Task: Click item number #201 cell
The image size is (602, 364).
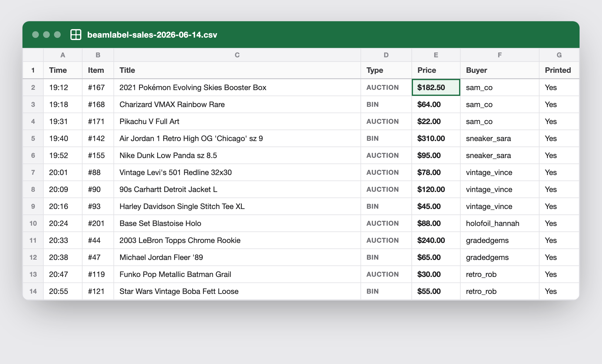Action: click(x=98, y=223)
